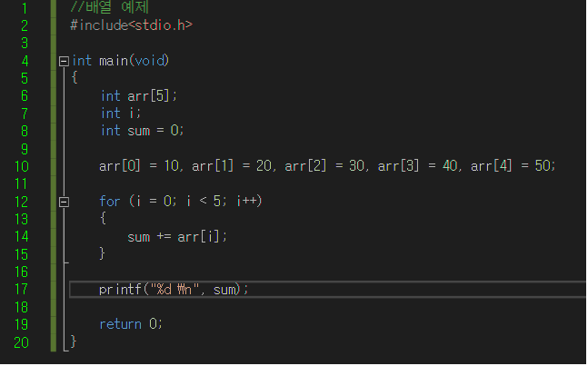Click 'arr[3] = 40' assignment
The image size is (588, 366).
pyautogui.click(x=417, y=165)
